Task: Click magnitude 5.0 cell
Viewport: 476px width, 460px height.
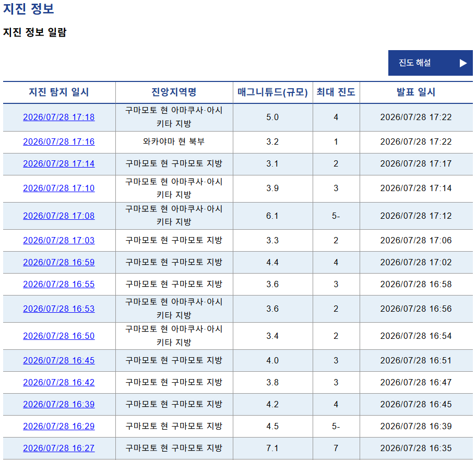Action: click(272, 117)
